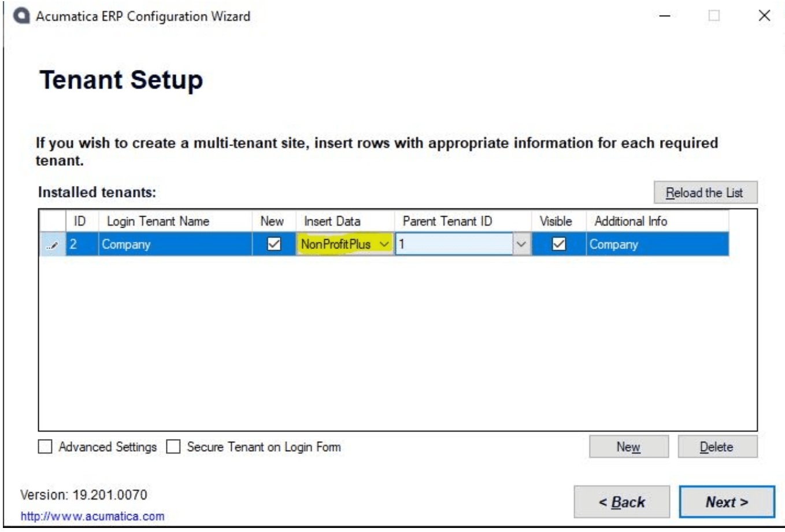Select the Login Tenant Name cell "Company"
Screen dimensions: 785x532
point(175,244)
